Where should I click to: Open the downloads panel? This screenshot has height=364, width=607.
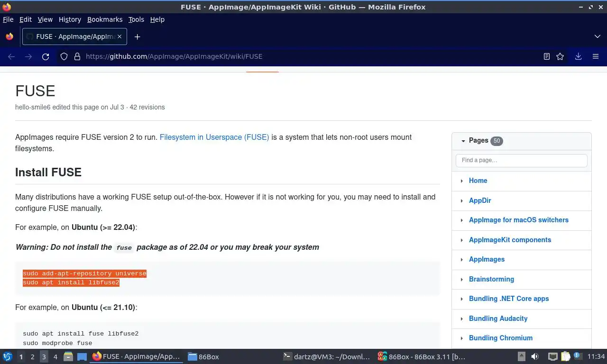578,56
